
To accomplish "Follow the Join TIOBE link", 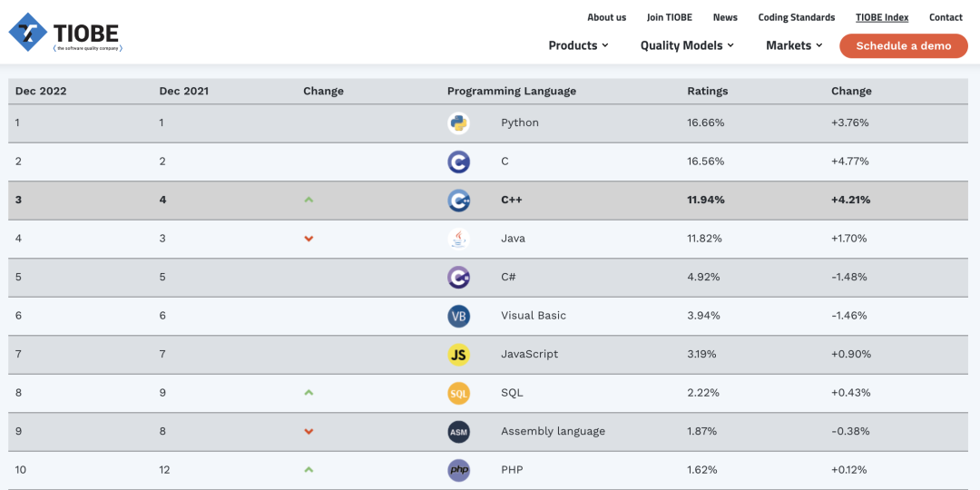I will [x=669, y=17].
